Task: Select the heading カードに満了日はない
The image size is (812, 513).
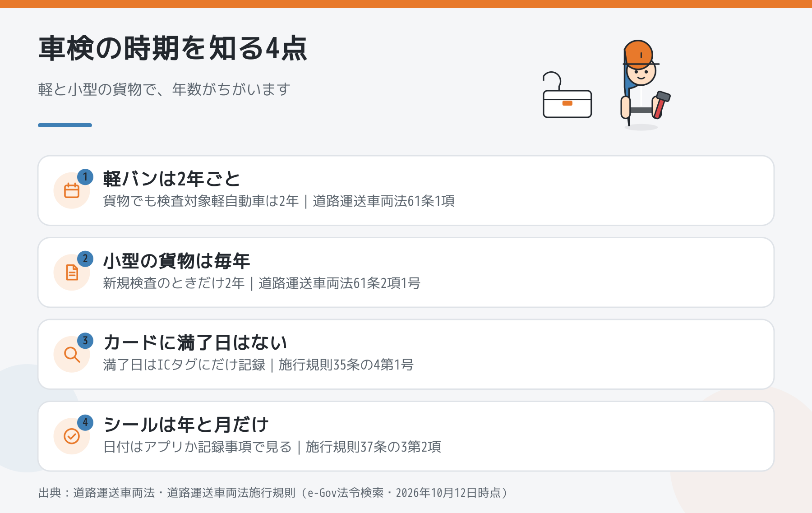Action: pyautogui.click(x=195, y=343)
